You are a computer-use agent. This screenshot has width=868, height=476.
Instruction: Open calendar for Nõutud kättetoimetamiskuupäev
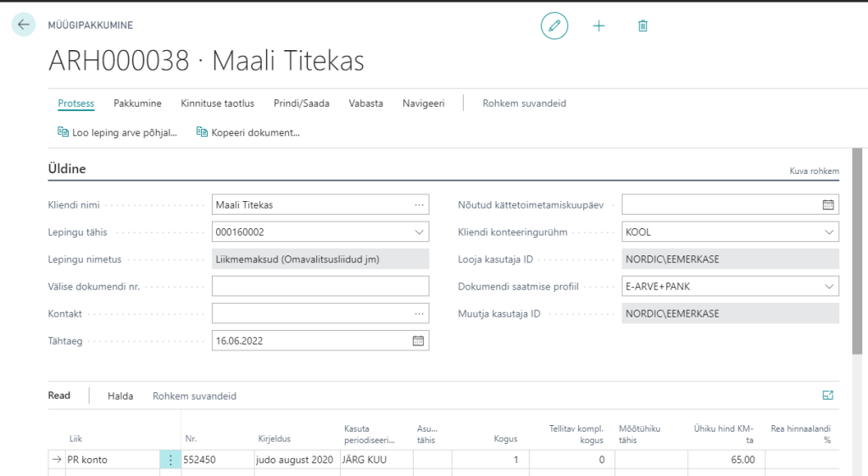(x=828, y=204)
